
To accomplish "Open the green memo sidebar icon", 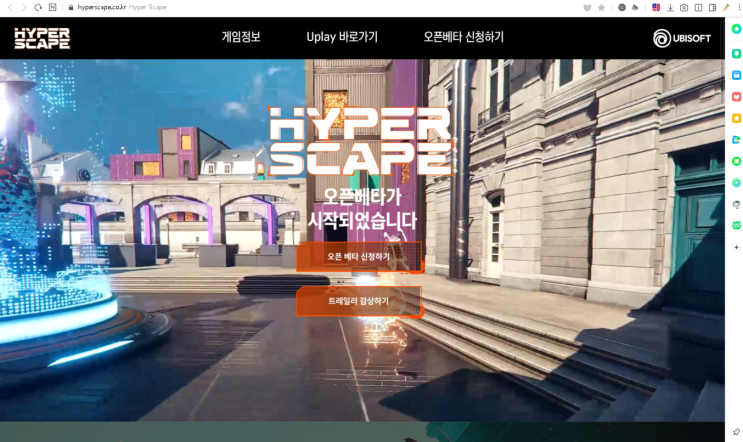I will (736, 161).
